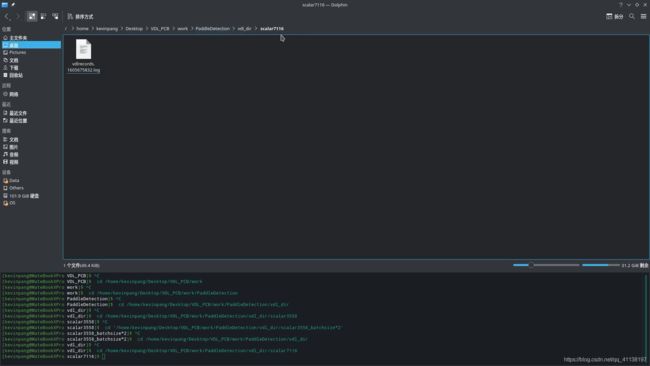Screen dimensions: 650x366
Task: Go back with the left arrow button
Action: click(x=7, y=17)
